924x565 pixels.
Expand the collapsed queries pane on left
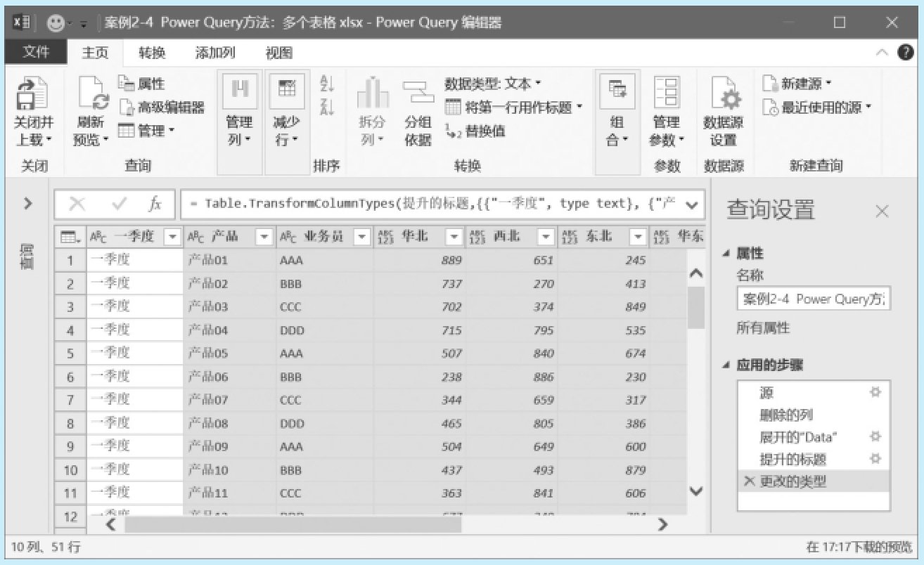[27, 204]
